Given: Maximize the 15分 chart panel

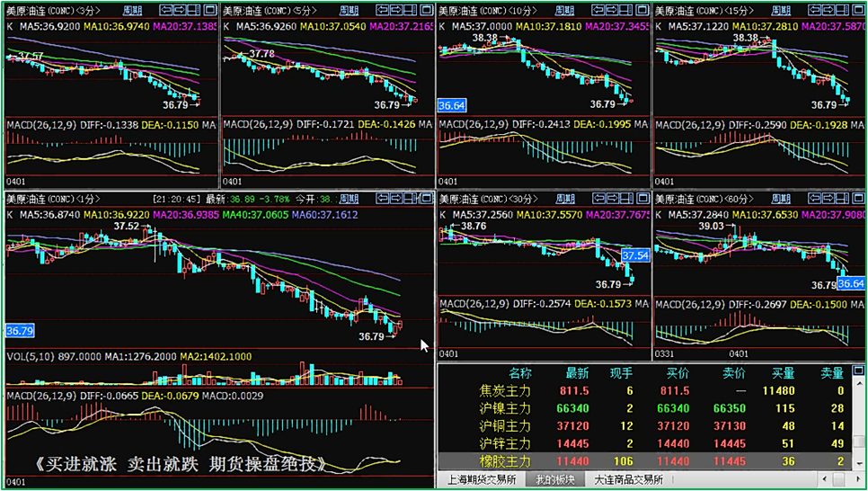Looking at the screenshot, I should click(857, 10).
